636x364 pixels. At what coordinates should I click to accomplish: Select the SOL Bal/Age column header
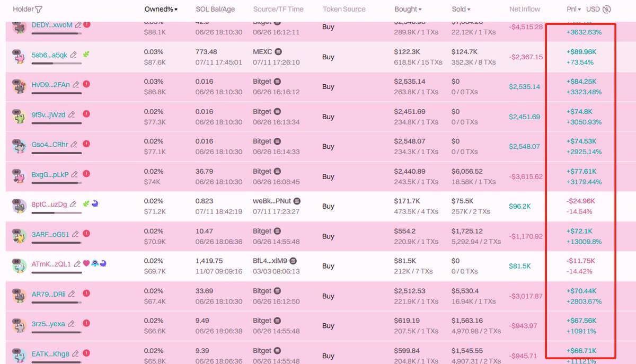pyautogui.click(x=215, y=9)
